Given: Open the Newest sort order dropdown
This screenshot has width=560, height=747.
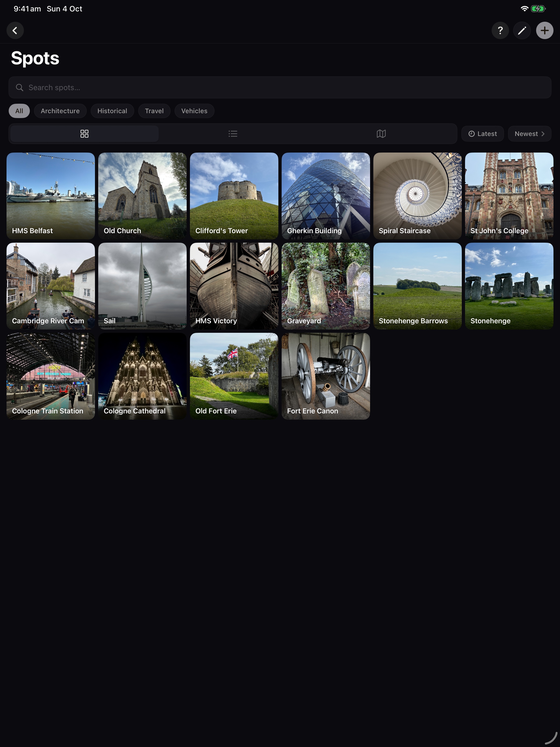Looking at the screenshot, I should pyautogui.click(x=529, y=134).
